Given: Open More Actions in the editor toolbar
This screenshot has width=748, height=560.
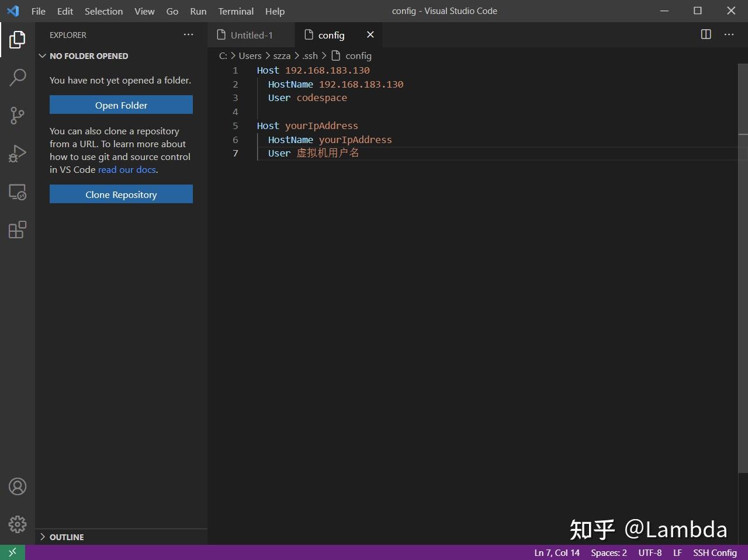Looking at the screenshot, I should (x=729, y=34).
